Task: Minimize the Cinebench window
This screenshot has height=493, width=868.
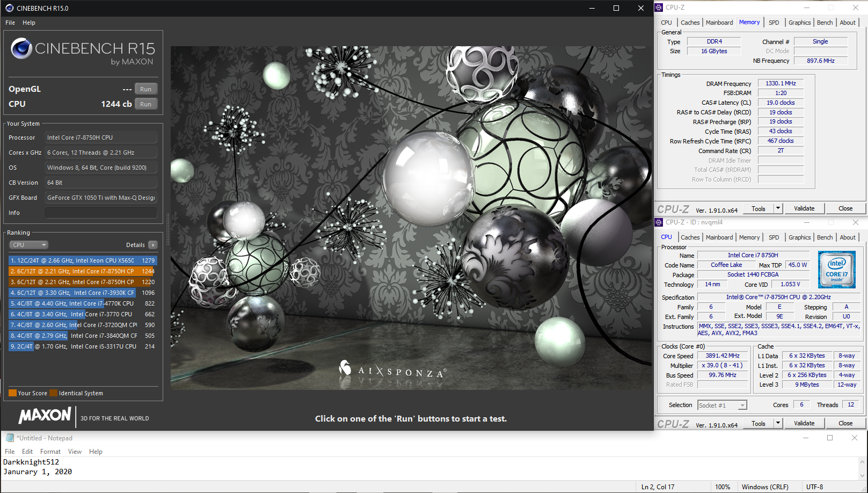Action: [592, 8]
